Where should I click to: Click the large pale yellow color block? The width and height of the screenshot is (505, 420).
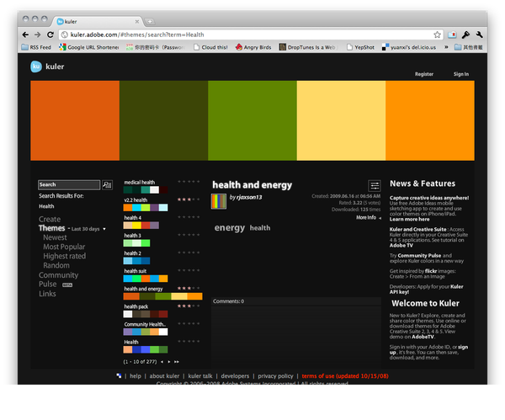[341, 121]
